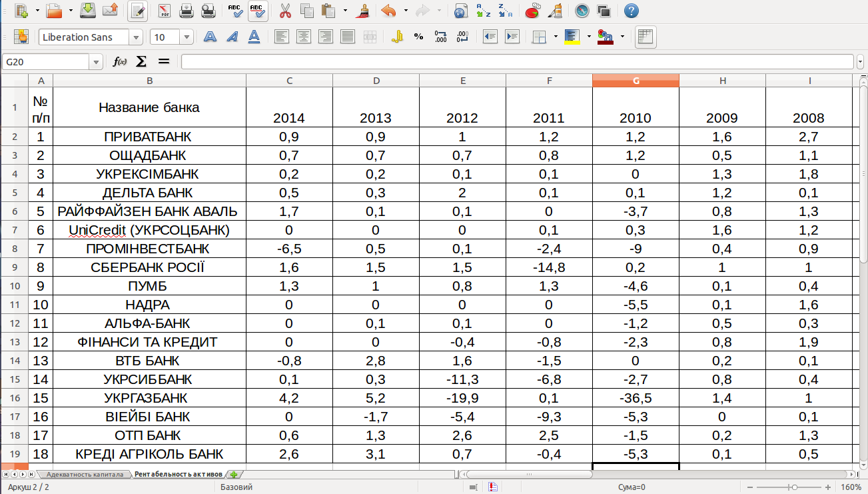868x494 pixels.
Task: Toggle grid lines for the sheet
Action: click(645, 37)
